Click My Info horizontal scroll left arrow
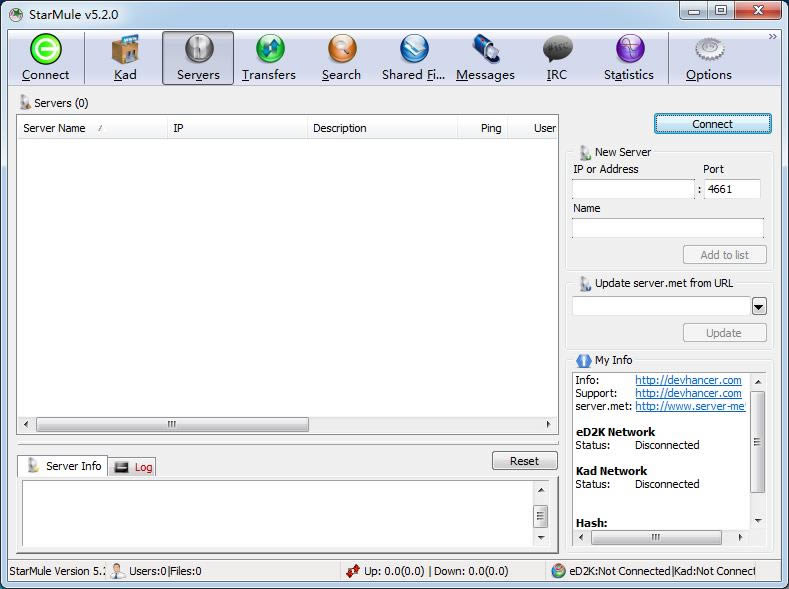Viewport: 789px width, 589px height. [x=581, y=537]
